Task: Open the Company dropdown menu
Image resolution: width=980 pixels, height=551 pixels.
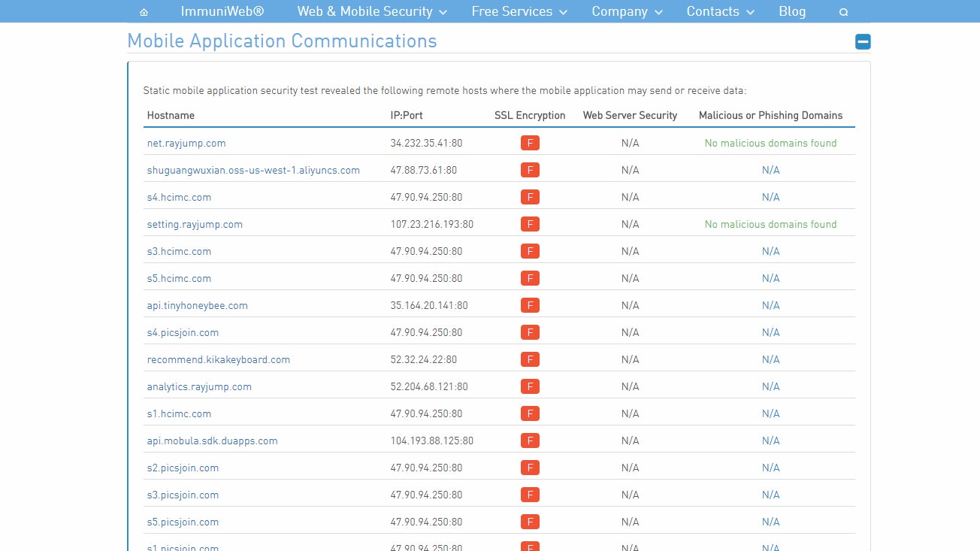Action: point(627,11)
